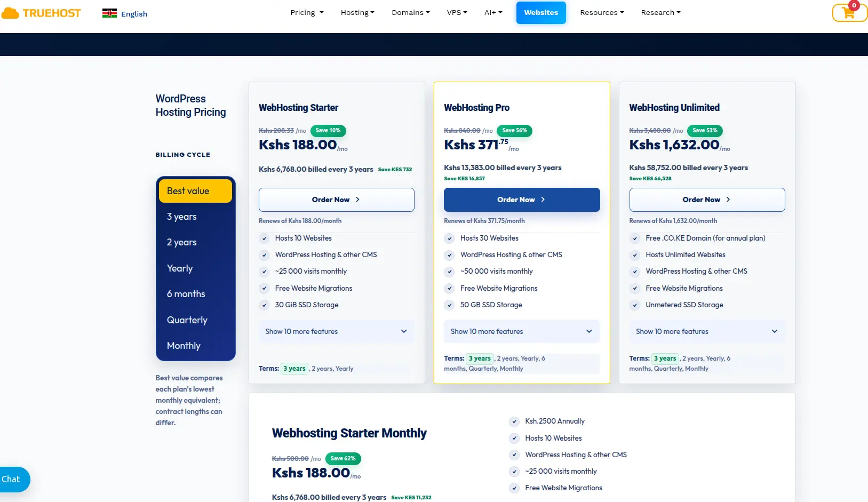
Task: Select the Quarterly billing cycle
Action: [x=195, y=320]
